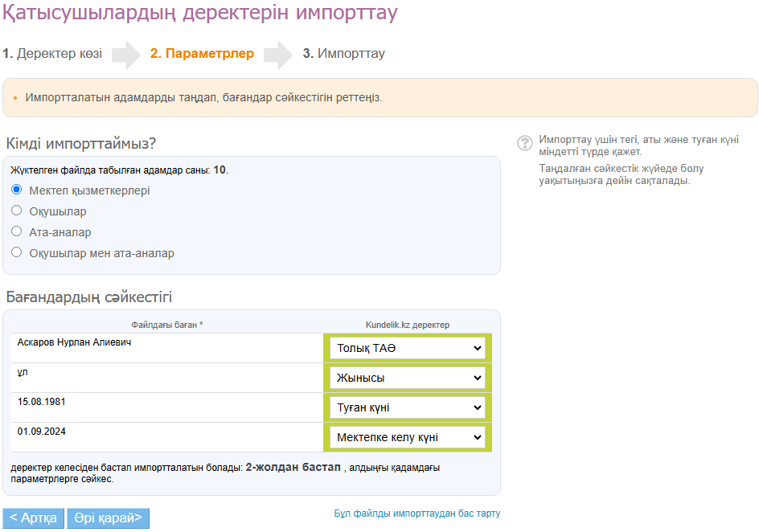
Task: Jump to step 3 Импорттау
Action: click(343, 54)
